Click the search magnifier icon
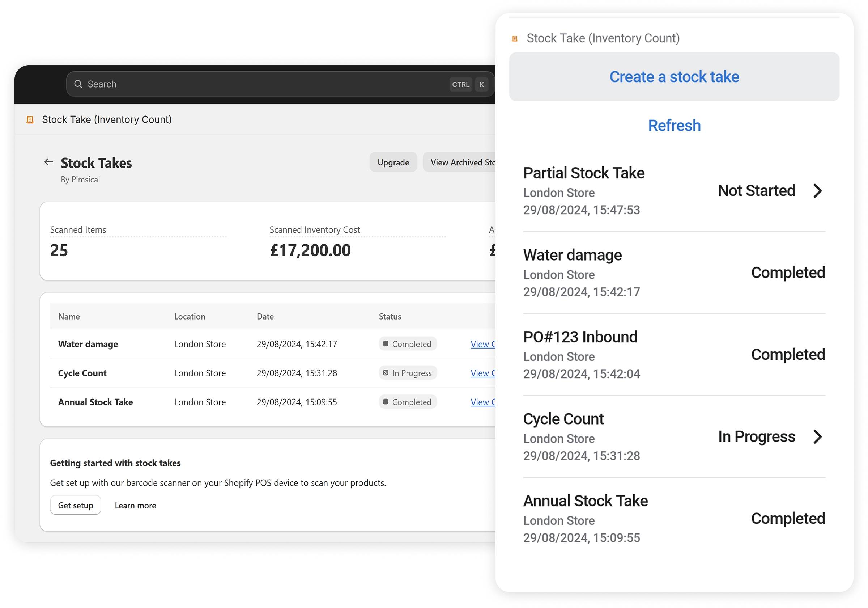868x608 pixels. (78, 84)
